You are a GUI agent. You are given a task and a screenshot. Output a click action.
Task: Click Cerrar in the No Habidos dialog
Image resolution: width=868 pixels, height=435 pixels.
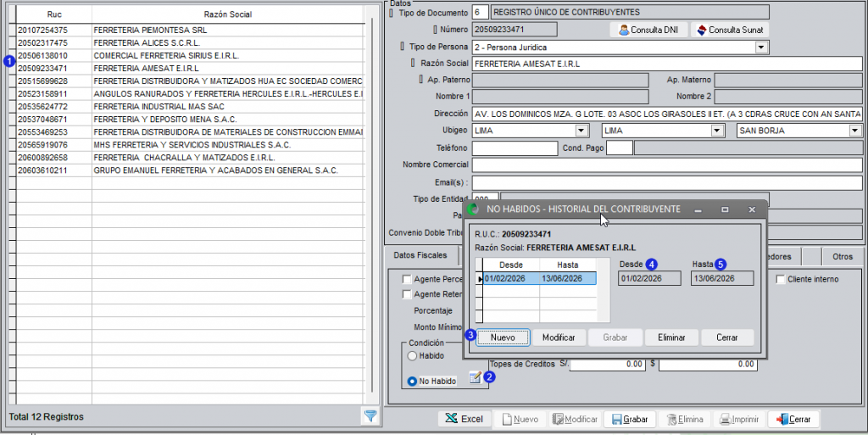click(x=727, y=337)
